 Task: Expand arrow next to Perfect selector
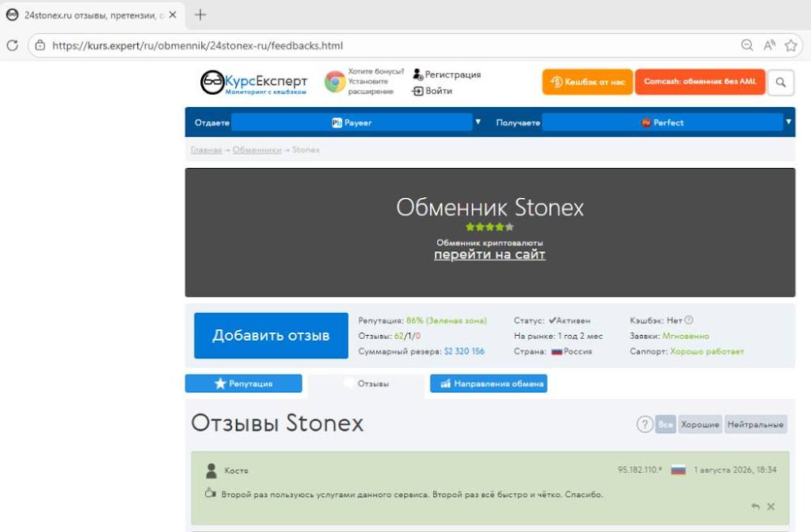tap(788, 122)
